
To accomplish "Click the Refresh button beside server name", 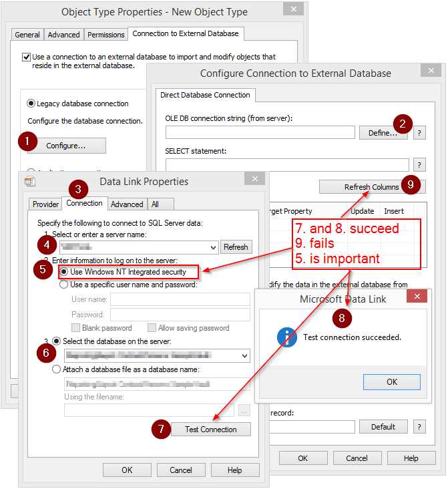I will coord(236,247).
